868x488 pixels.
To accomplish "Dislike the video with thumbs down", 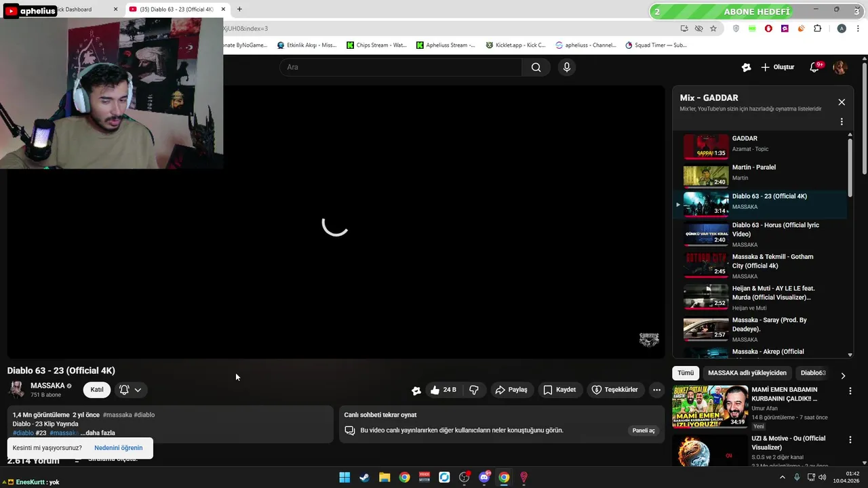I will click(474, 390).
